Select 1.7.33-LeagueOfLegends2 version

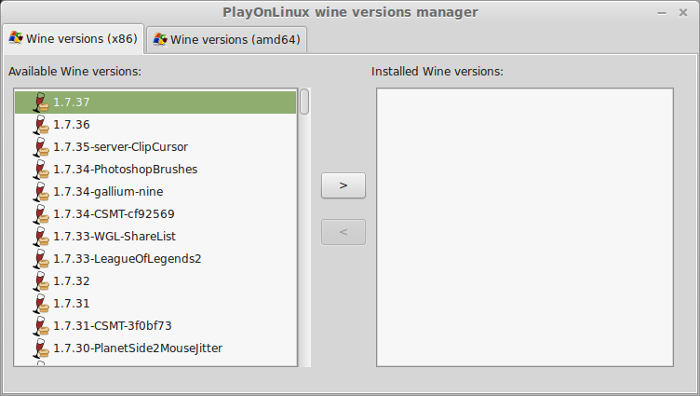[x=155, y=258]
